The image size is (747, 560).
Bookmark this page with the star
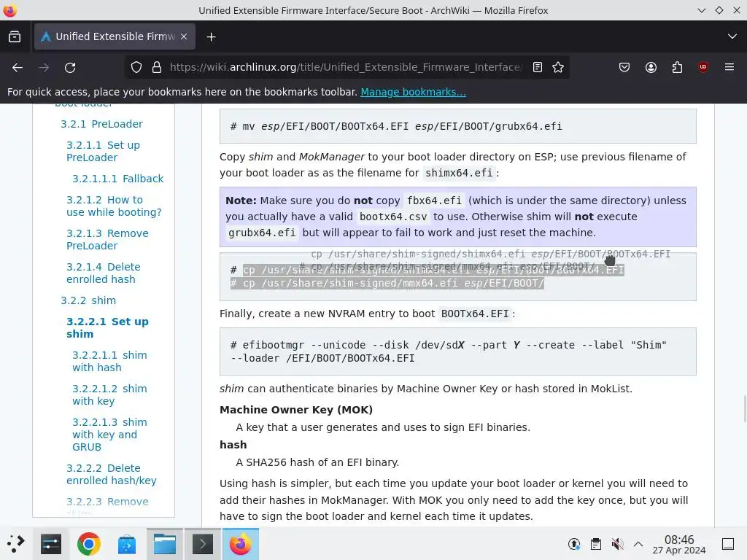coord(558,68)
